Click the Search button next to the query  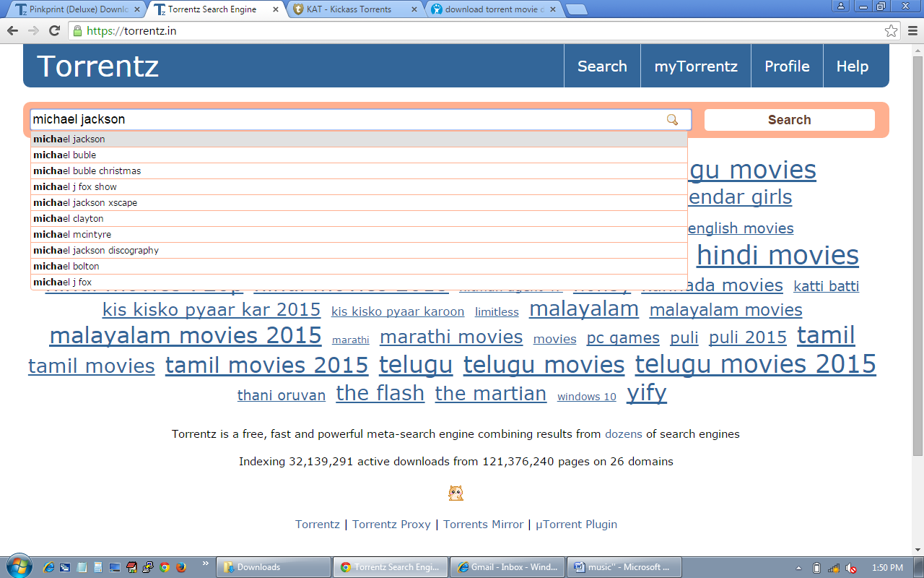click(789, 120)
